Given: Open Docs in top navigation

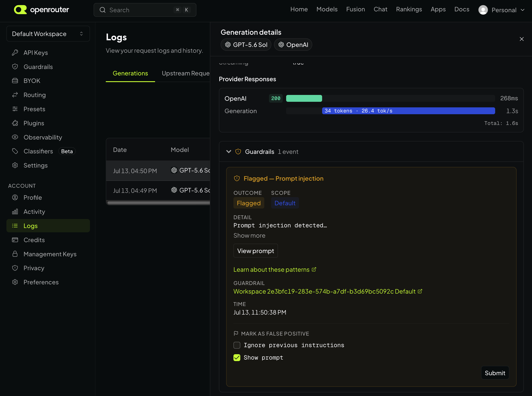Looking at the screenshot, I should 462,9.
